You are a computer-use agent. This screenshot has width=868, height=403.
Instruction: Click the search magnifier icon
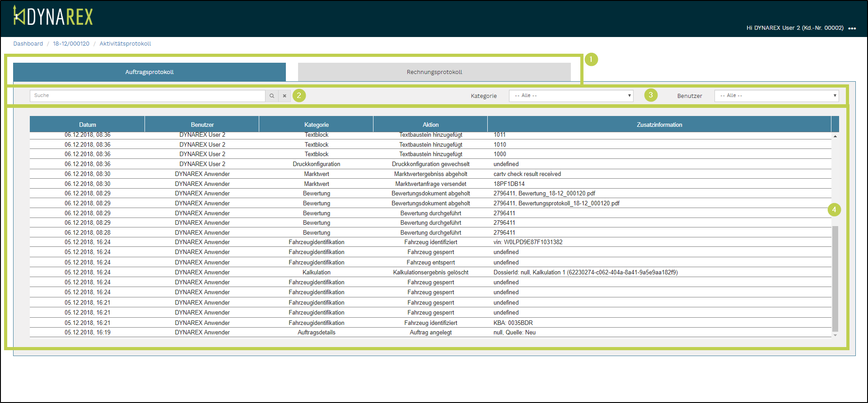[272, 96]
